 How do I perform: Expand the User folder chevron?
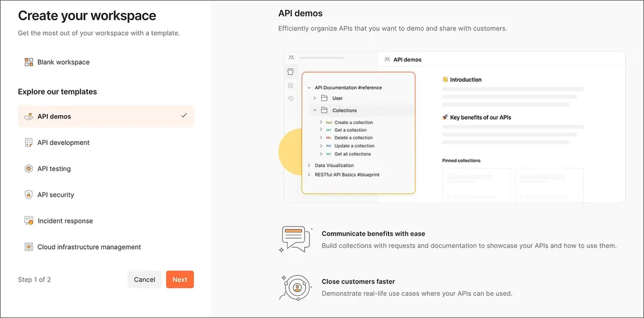(315, 98)
